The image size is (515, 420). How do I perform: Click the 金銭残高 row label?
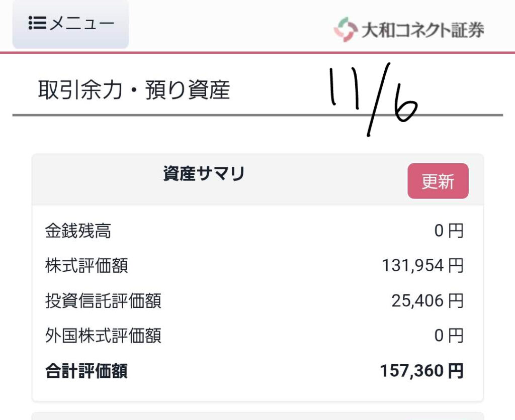78,231
